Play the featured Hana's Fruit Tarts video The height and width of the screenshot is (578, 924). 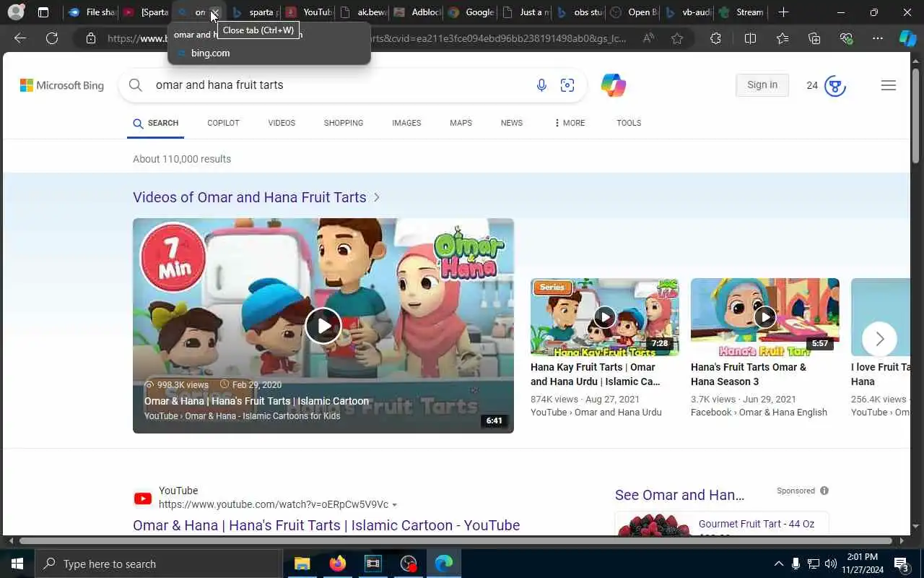323,326
